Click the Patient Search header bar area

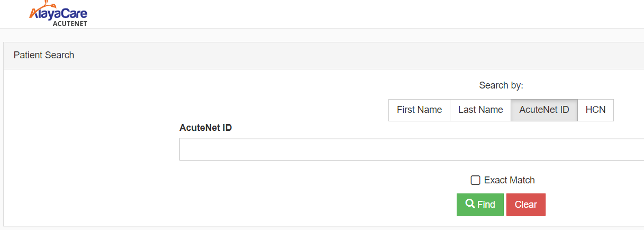pyautogui.click(x=323, y=55)
